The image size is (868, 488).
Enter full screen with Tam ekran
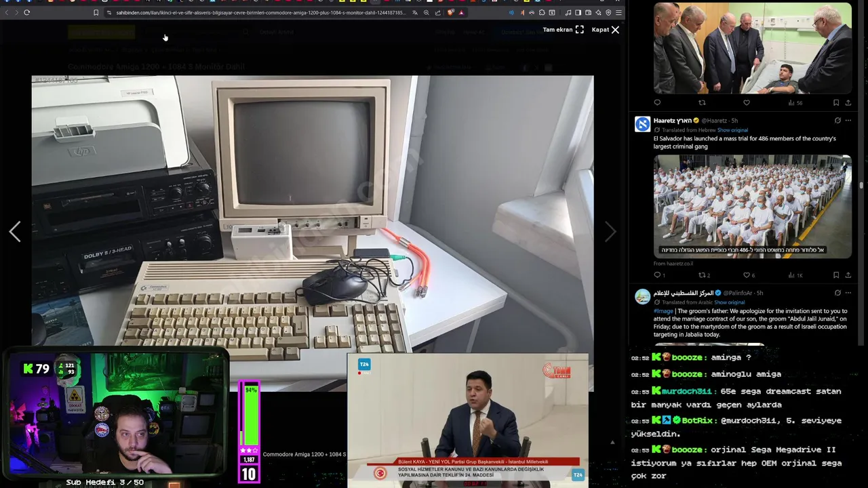pos(563,30)
